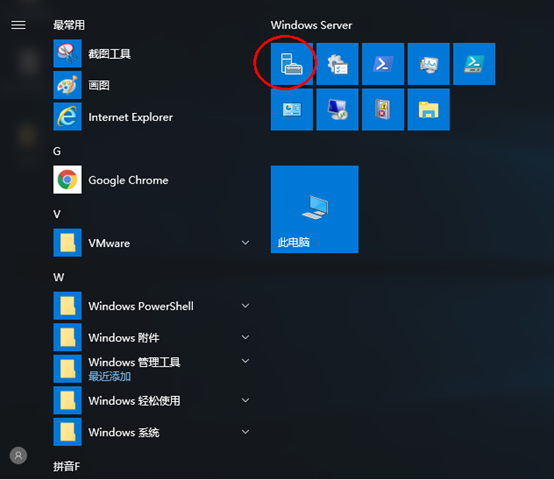Click the 拼音F group header
Viewport: 554px width, 480px height.
[x=67, y=467]
